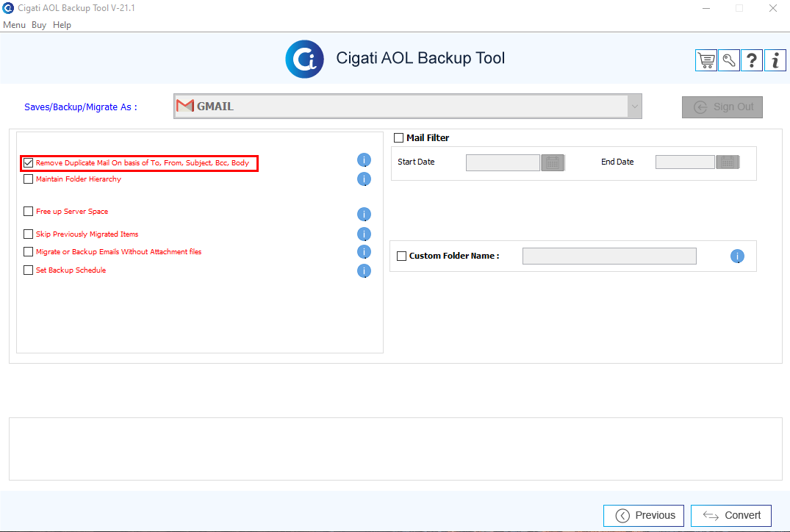Click the End Date input field
Viewport: 790px width, 532px height.
(685, 162)
